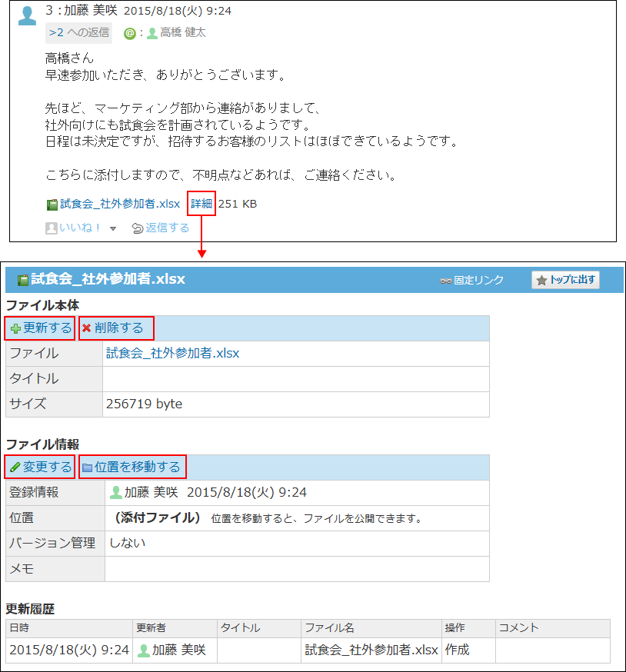Click 返信する to reply to comment
The height and width of the screenshot is (672, 626).
coord(161,228)
